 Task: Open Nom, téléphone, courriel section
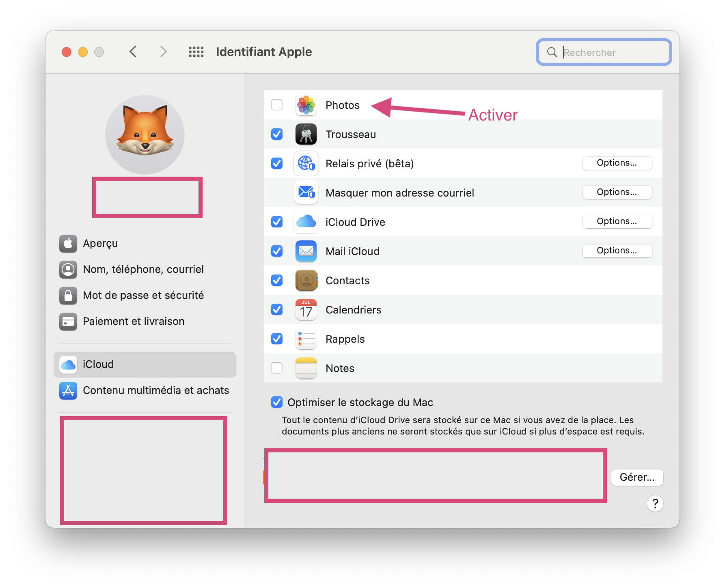[145, 270]
